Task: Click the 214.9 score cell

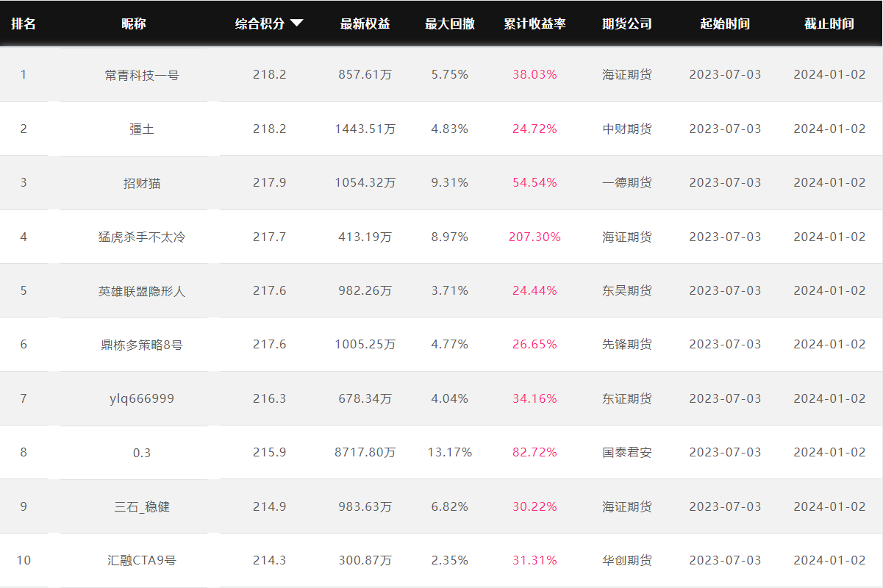Action: pos(269,506)
